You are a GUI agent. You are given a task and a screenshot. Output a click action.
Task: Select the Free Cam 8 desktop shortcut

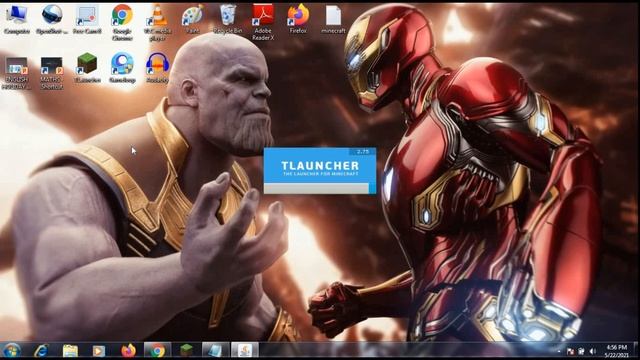[x=87, y=20]
